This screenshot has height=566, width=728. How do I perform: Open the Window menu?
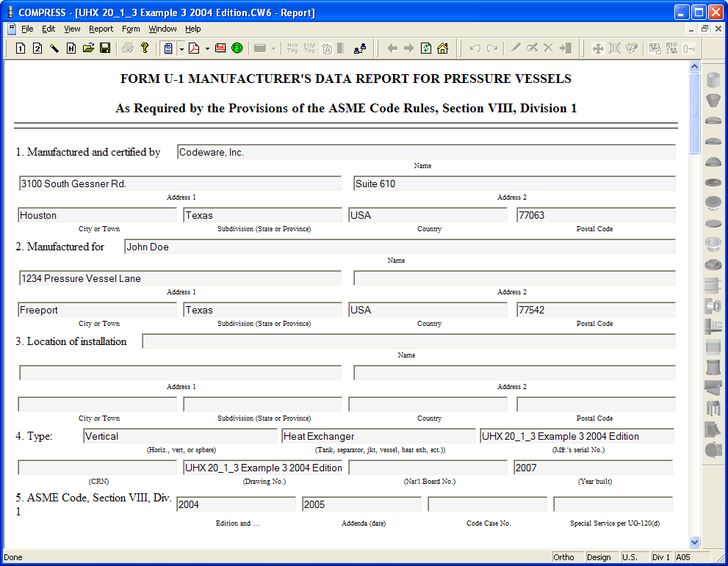(x=162, y=29)
